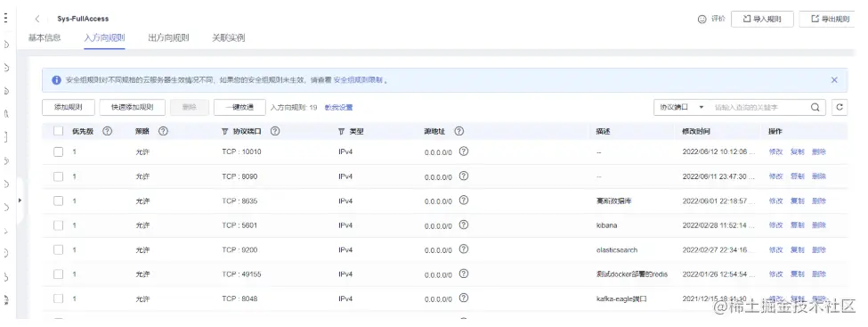Expand the collapsed left sidebar arrow
This screenshot has height=327, width=868.
point(20,200)
